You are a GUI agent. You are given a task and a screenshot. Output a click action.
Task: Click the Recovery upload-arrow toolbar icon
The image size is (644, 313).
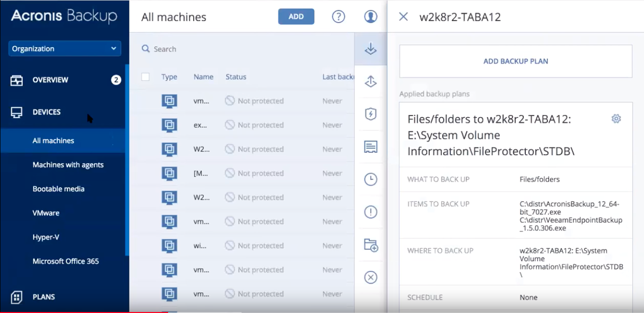pos(371,82)
